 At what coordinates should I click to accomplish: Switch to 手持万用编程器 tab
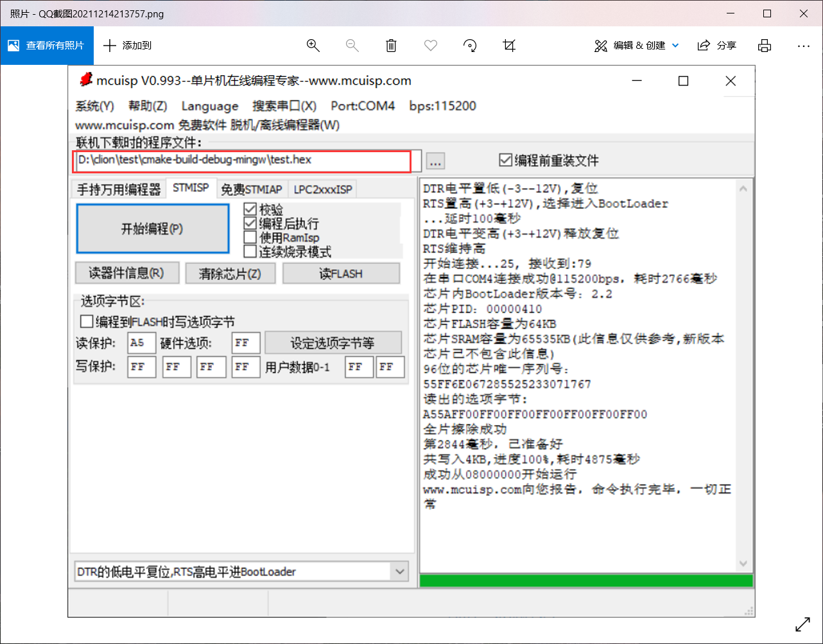coord(119,189)
